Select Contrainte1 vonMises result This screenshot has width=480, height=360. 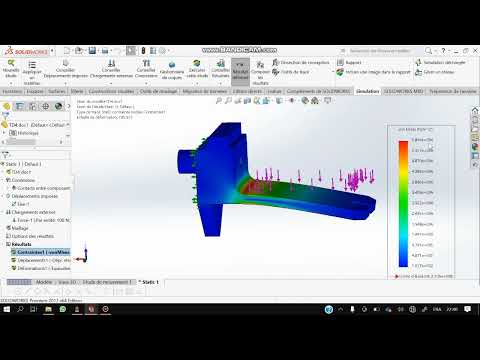point(40,252)
